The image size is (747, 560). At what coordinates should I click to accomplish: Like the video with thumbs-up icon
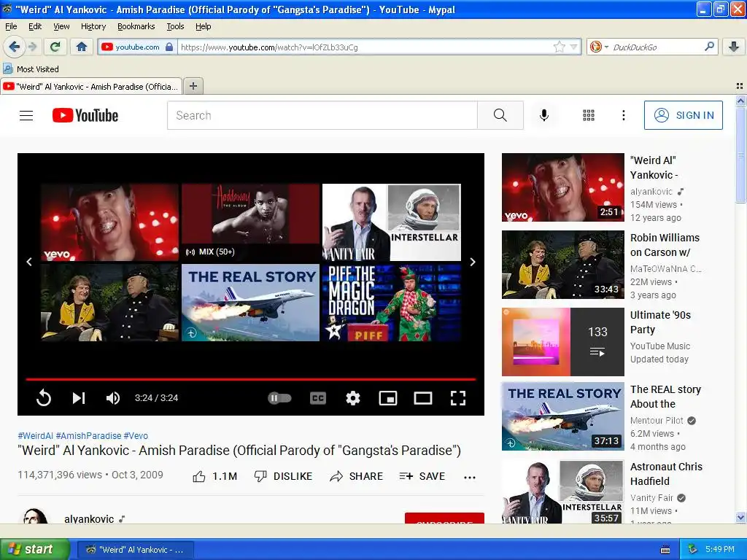click(x=199, y=476)
